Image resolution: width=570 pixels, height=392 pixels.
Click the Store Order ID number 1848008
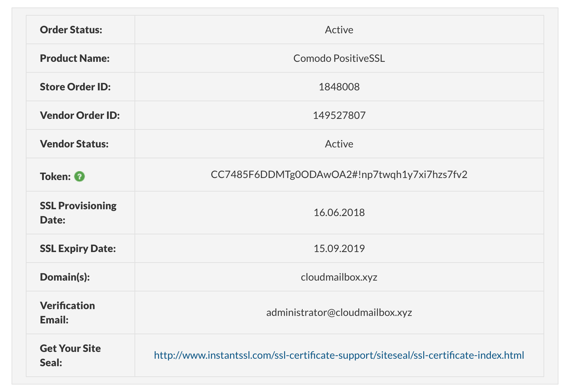[339, 87]
